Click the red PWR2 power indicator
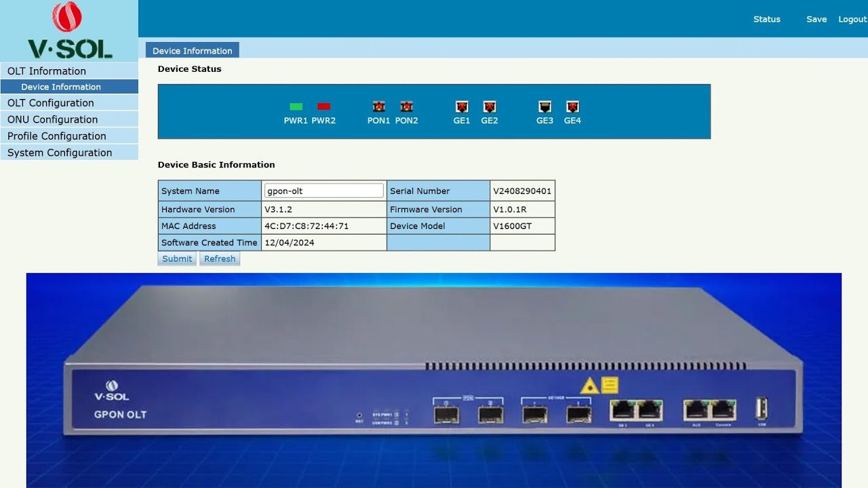The width and height of the screenshot is (868, 488). pyautogui.click(x=323, y=106)
